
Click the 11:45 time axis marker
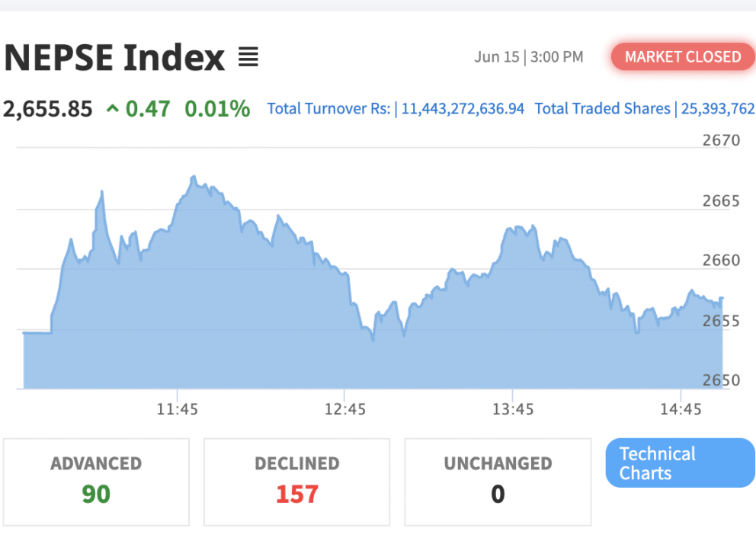pos(177,409)
